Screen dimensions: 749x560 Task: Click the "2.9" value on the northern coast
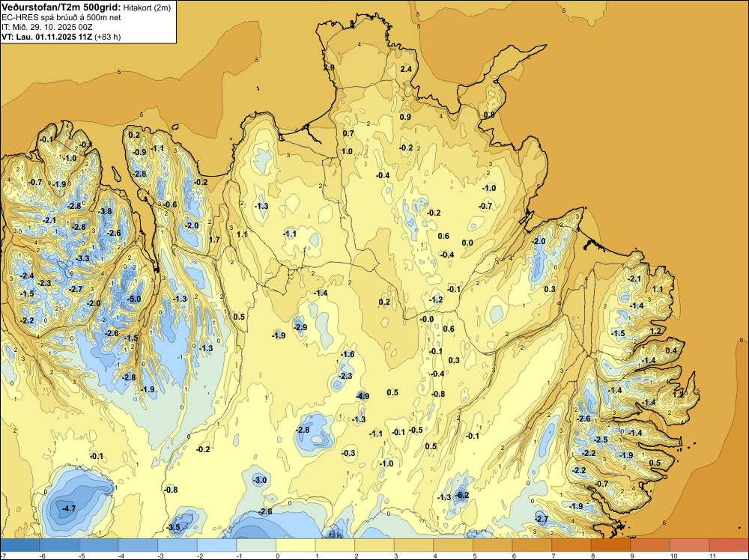[329, 68]
